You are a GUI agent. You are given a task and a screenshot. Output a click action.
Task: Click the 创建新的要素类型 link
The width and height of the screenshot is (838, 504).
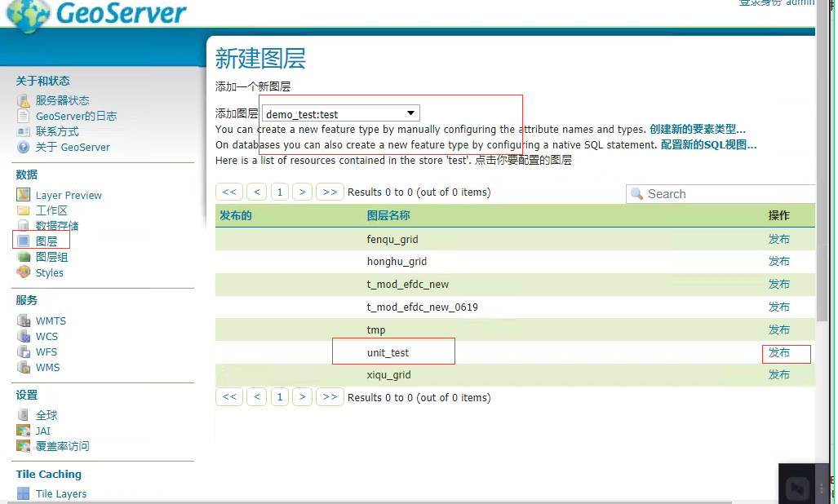pyautogui.click(x=697, y=129)
